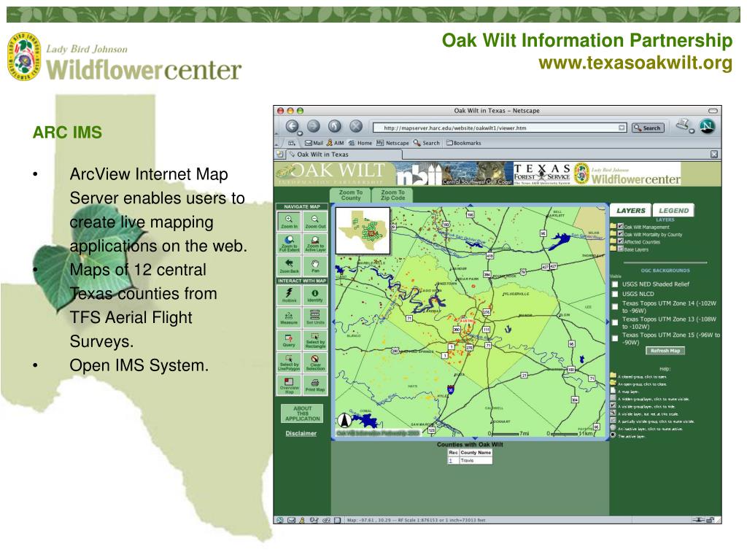The image size is (747, 560).
Task: Select the Zoom Out map tool
Action: [x=315, y=222]
